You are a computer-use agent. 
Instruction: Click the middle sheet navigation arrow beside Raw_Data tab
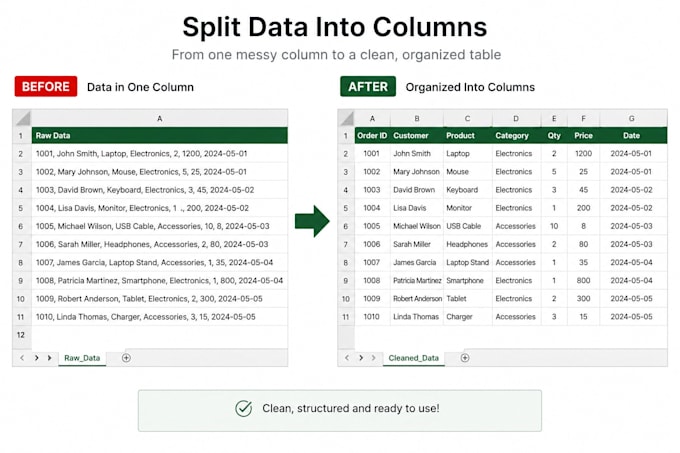pos(36,358)
